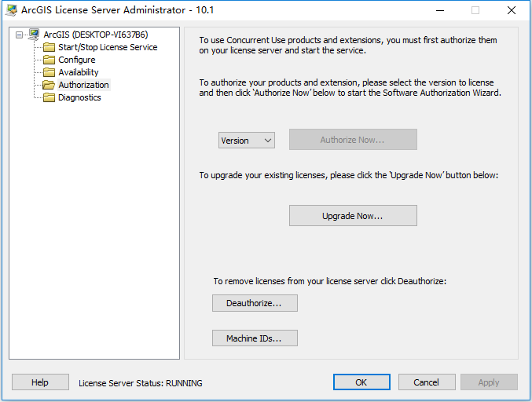
Task: Click the Deauthorize... button
Action: click(255, 303)
